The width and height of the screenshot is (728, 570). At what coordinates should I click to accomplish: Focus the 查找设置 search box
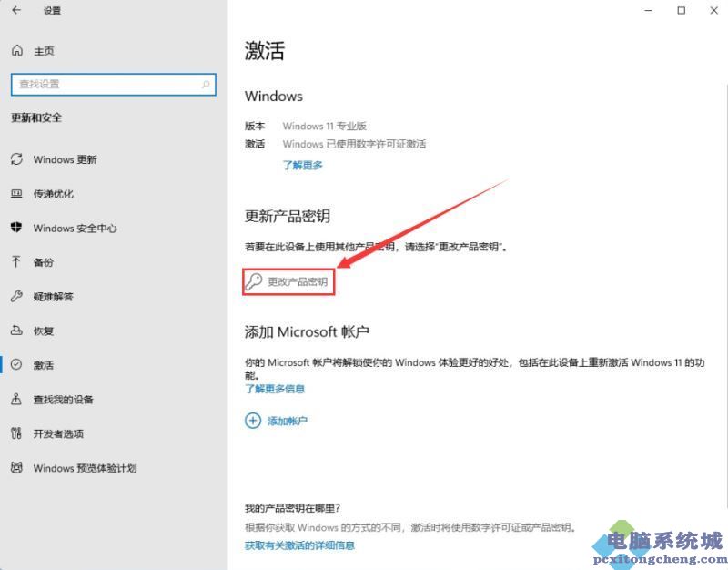coord(113,85)
